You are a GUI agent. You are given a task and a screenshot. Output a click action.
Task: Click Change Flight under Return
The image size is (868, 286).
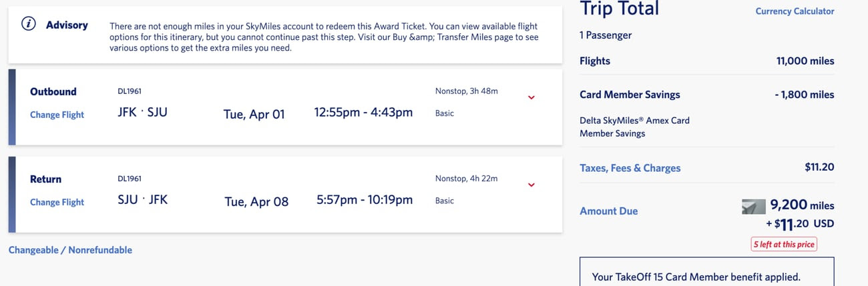pyautogui.click(x=57, y=202)
